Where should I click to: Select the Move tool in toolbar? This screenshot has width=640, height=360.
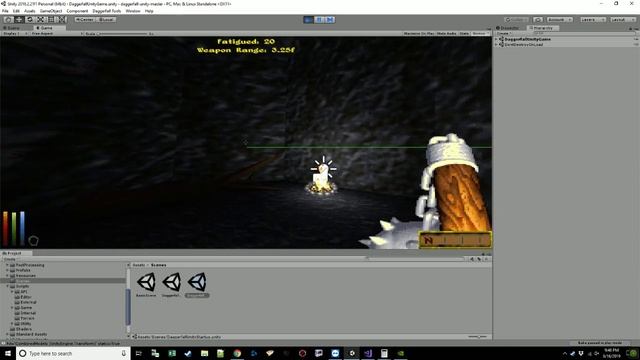[x=19, y=20]
